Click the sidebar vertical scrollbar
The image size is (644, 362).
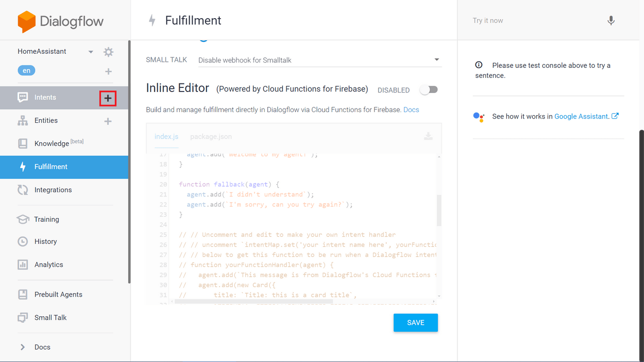click(x=129, y=162)
